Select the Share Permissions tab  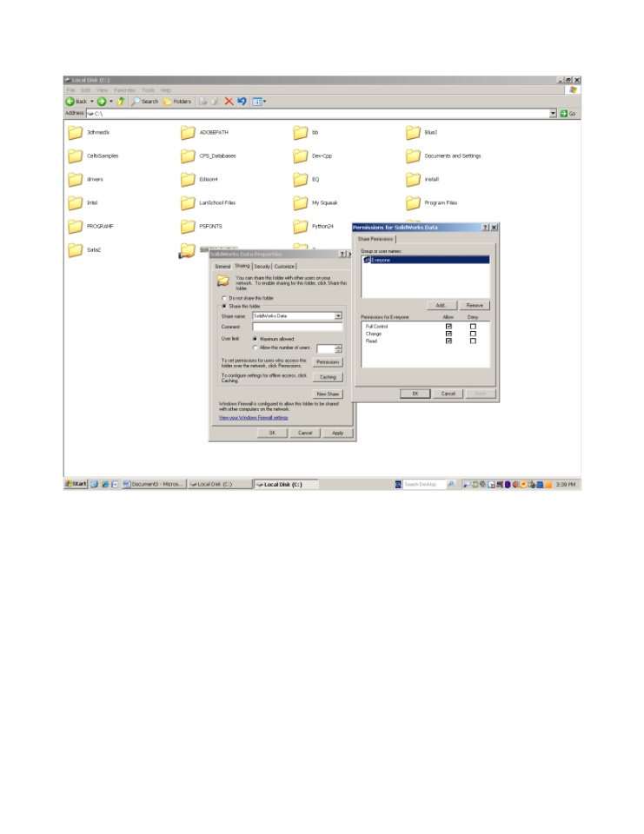375,240
